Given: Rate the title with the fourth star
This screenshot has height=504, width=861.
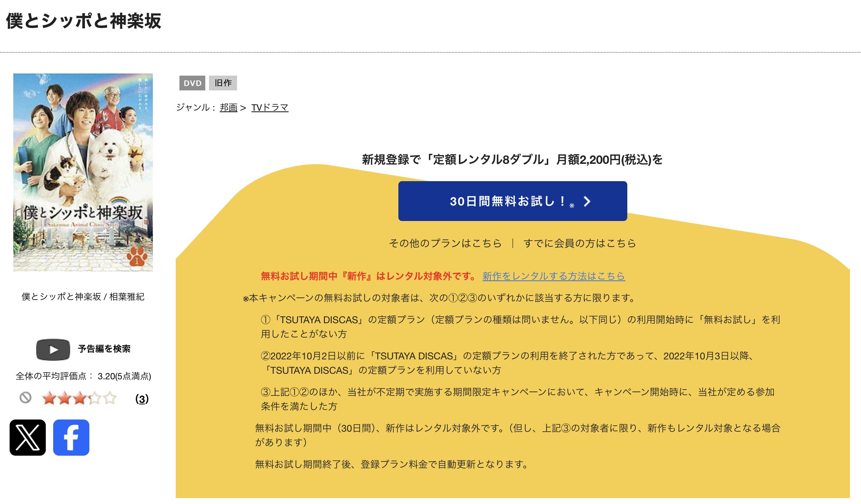Looking at the screenshot, I should pos(95,398).
